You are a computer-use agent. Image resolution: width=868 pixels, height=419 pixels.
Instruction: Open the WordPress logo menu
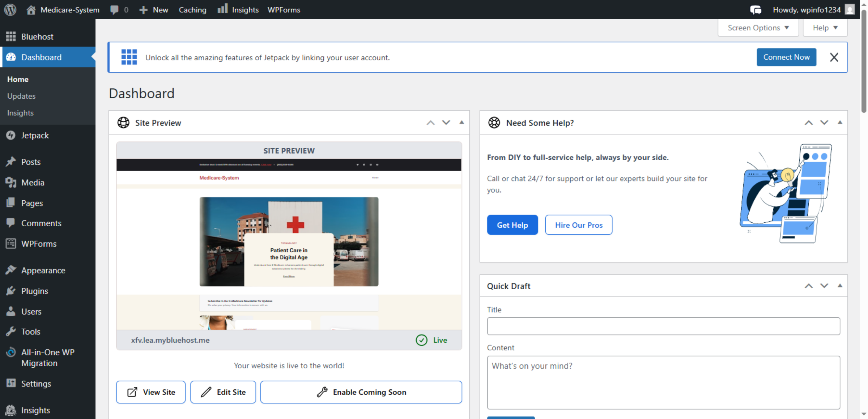pyautogui.click(x=10, y=9)
